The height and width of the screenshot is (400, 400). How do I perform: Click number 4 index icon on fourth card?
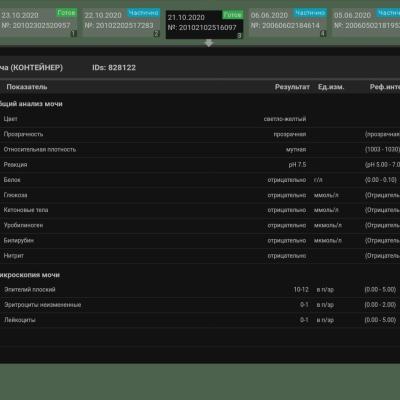tap(323, 33)
